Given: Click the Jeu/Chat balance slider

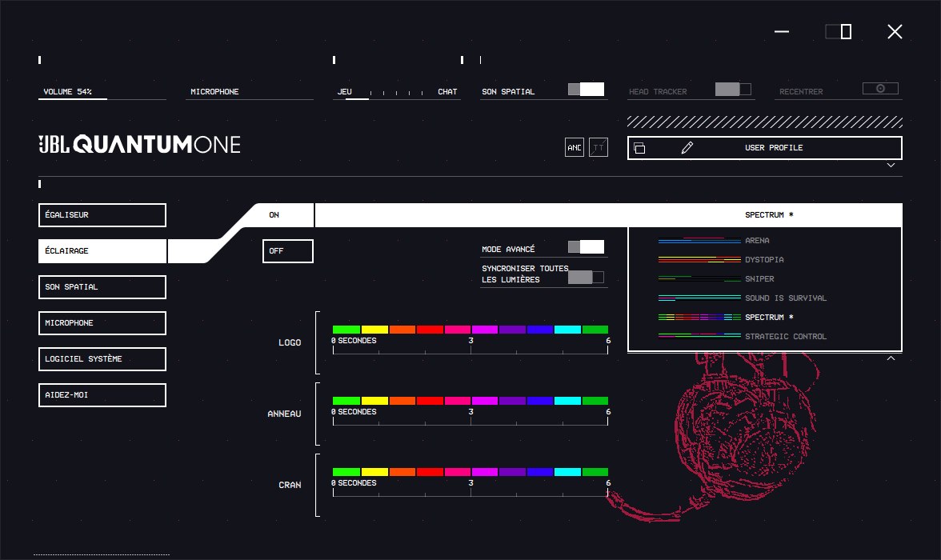Looking at the screenshot, I should 396,93.
